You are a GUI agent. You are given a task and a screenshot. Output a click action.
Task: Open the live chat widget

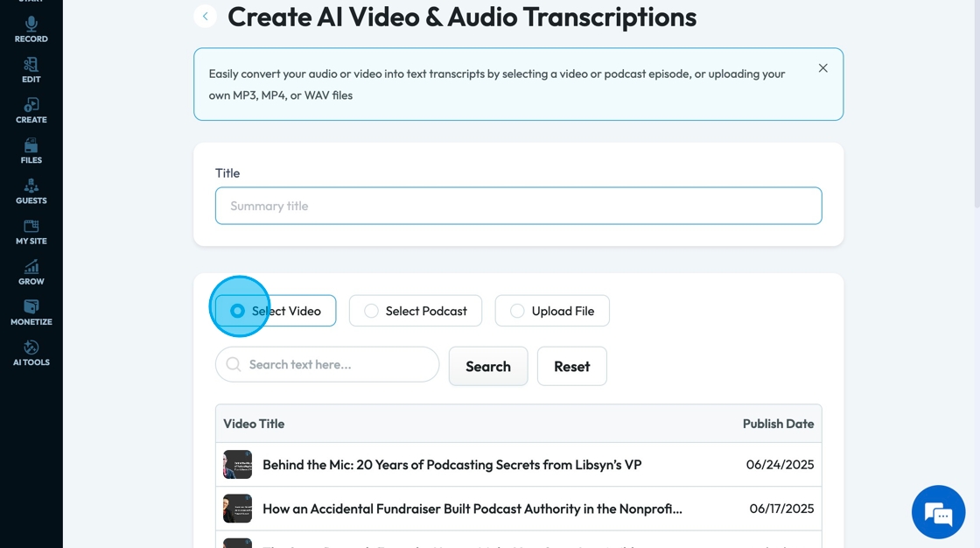tap(938, 512)
